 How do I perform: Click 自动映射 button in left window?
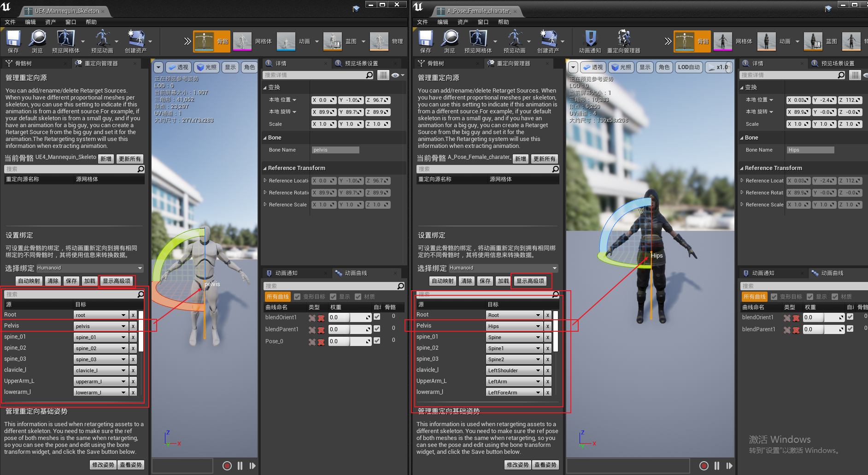[x=29, y=281]
